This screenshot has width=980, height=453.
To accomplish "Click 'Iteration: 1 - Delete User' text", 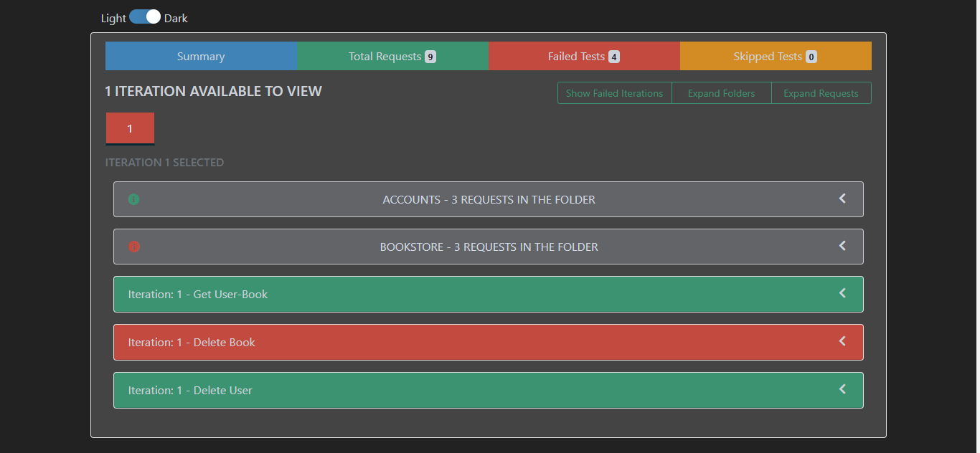I will (x=190, y=391).
